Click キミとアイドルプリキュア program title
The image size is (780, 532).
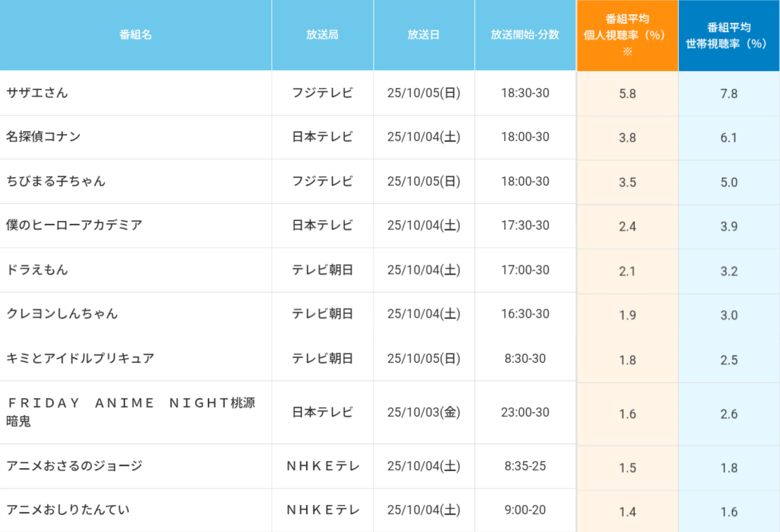tap(80, 358)
